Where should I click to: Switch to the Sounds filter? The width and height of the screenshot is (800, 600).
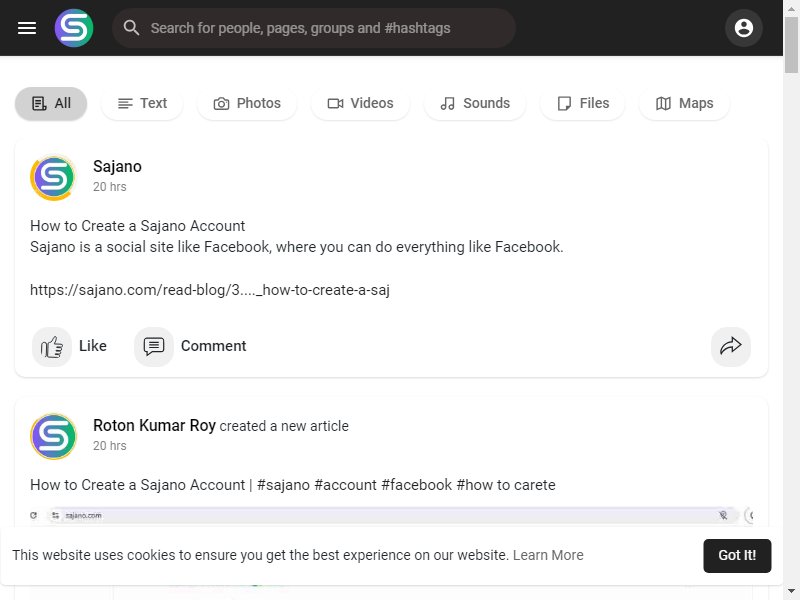475,104
